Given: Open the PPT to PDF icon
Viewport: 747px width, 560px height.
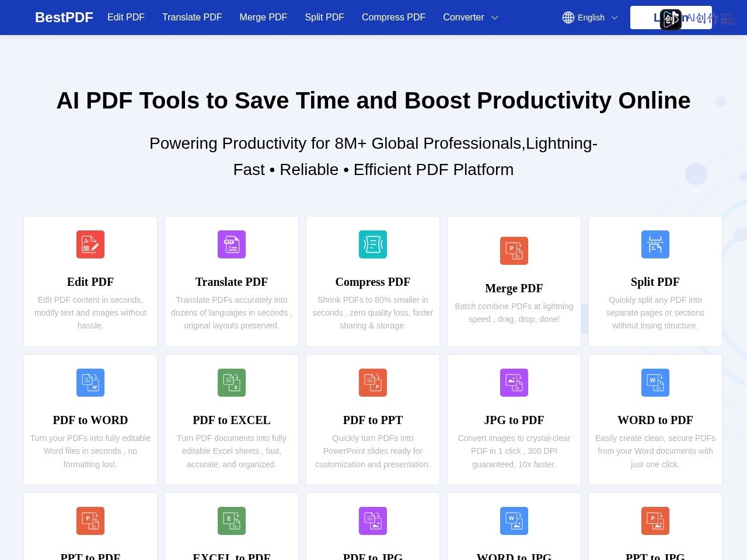Looking at the screenshot, I should pos(90,521).
